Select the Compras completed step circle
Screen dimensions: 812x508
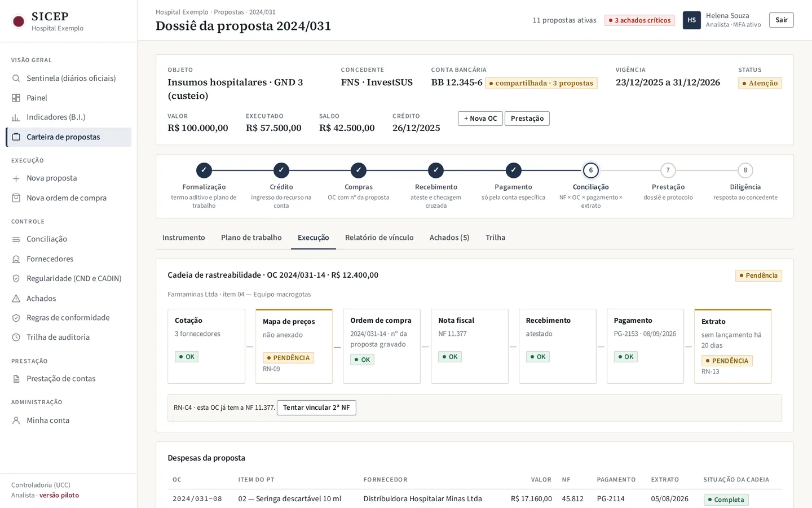359,170
